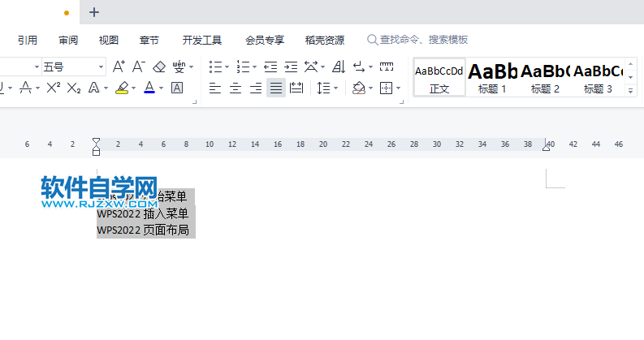Image resolution: width=644 pixels, height=340 pixels.
Task: Open font dialog launcher
Action: tap(195, 101)
